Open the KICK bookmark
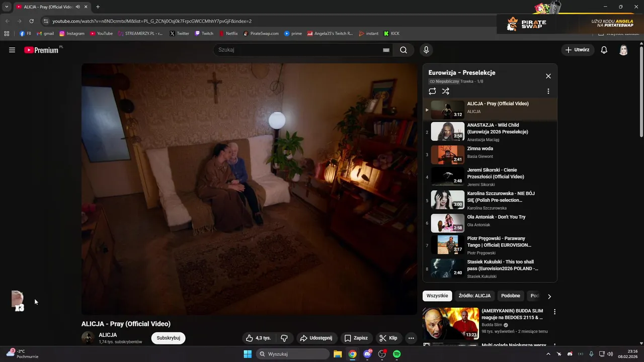 (x=391, y=34)
